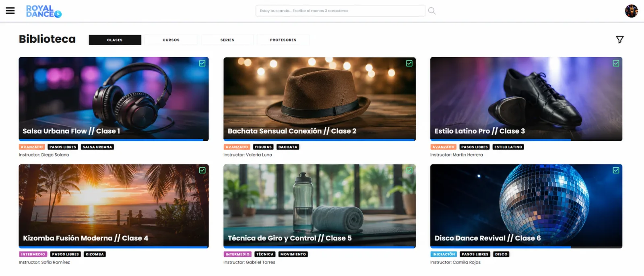Toggle checkmark on Salsa Urbana Flow card
644x276 pixels.
click(x=202, y=63)
